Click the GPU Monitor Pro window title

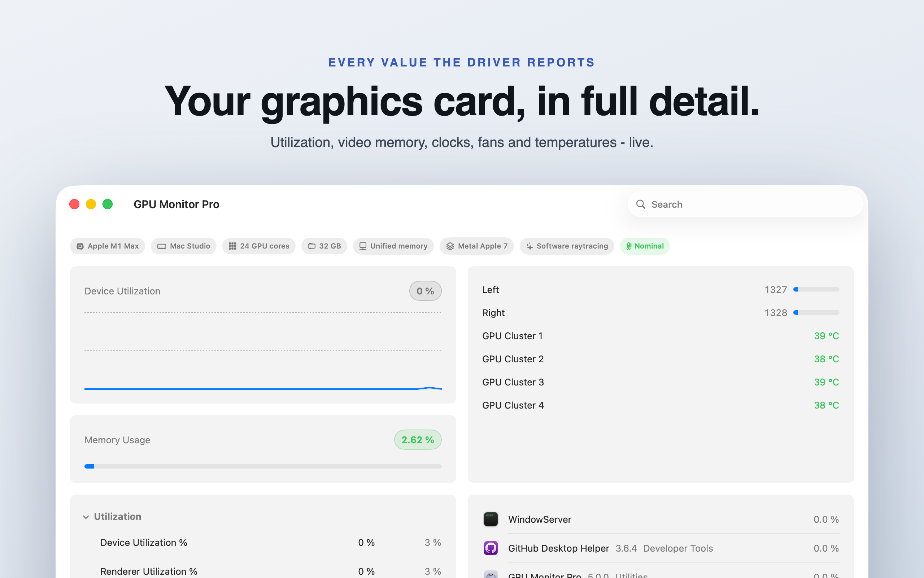click(x=176, y=204)
